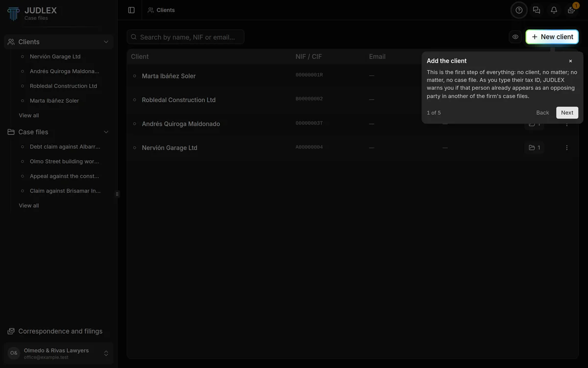Open the chat messages icon
This screenshot has width=588, height=368.
pyautogui.click(x=537, y=10)
